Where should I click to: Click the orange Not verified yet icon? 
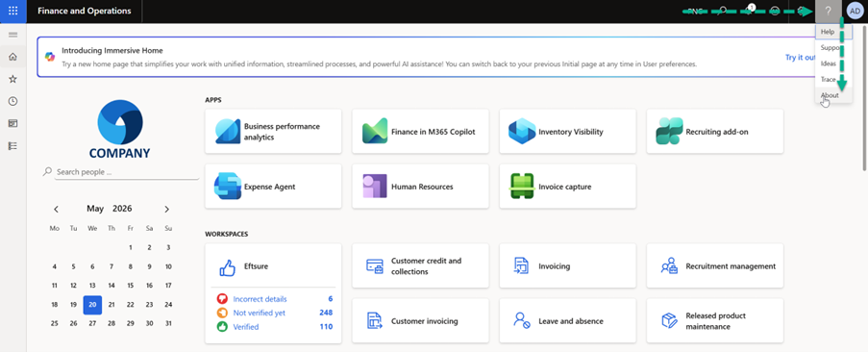222,313
